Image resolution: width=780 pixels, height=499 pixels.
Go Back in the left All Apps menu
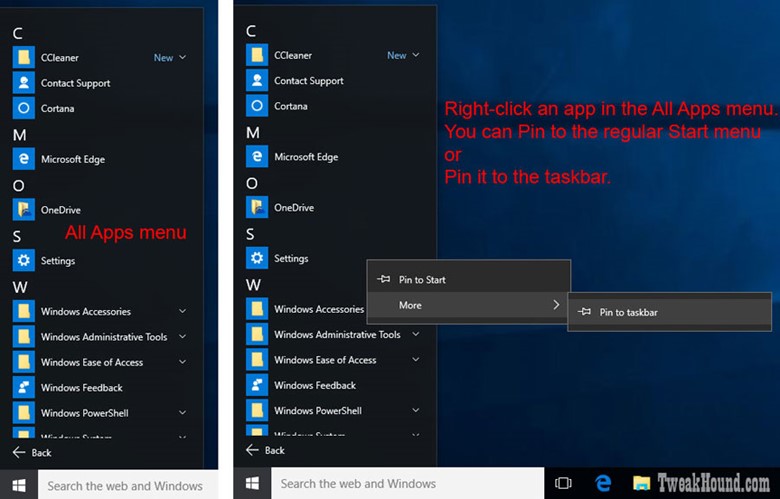(32, 452)
